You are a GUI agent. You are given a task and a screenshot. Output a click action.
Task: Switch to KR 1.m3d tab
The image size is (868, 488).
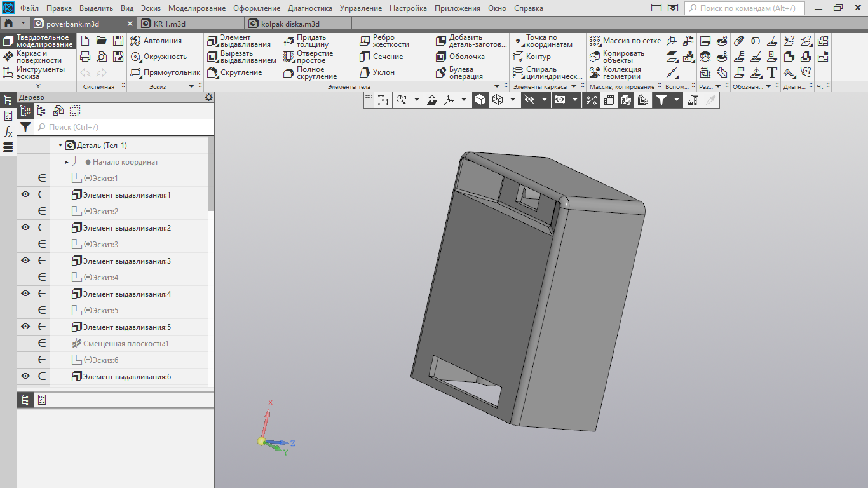170,24
